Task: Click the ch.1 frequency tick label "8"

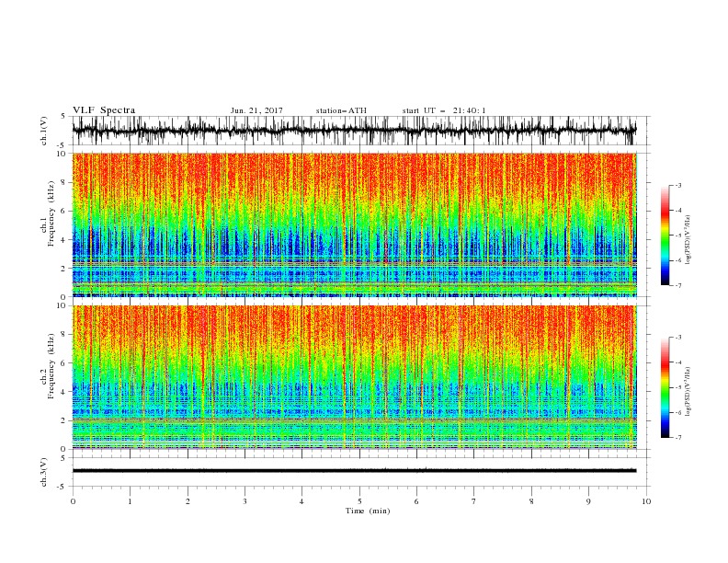Action: point(64,182)
